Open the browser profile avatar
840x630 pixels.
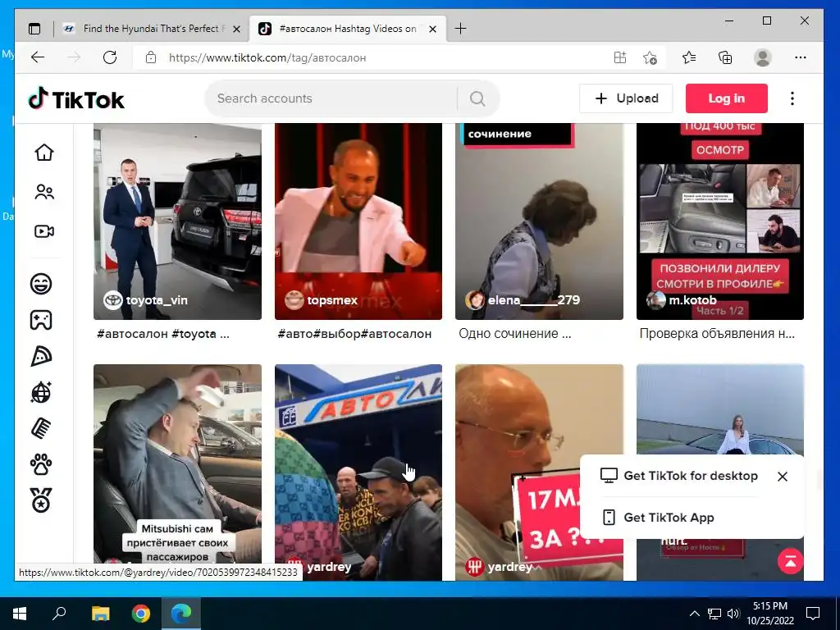762,57
